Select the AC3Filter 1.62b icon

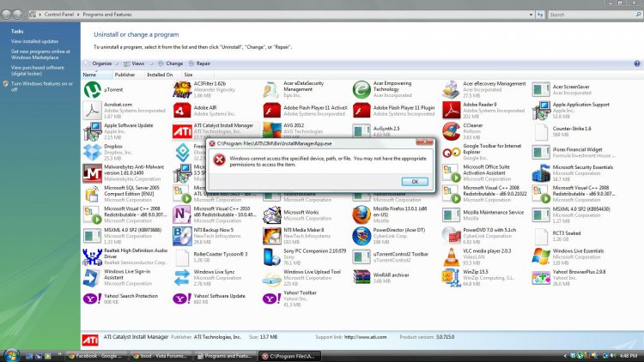[182, 89]
